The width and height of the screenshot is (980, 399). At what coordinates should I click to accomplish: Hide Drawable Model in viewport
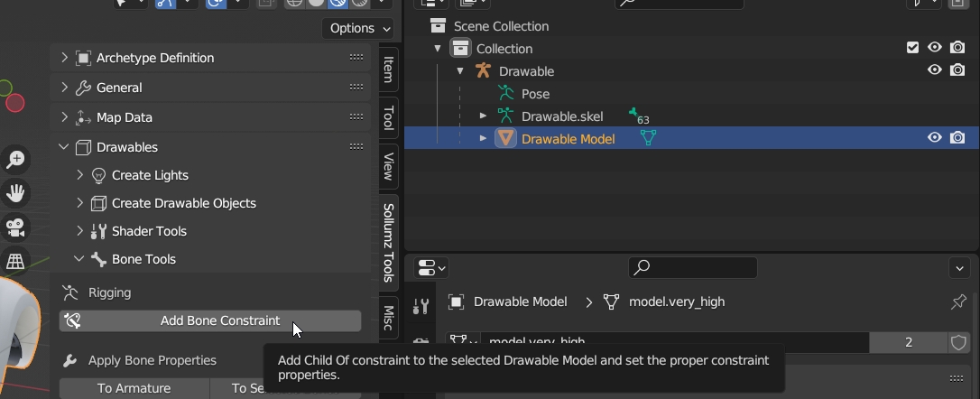935,138
